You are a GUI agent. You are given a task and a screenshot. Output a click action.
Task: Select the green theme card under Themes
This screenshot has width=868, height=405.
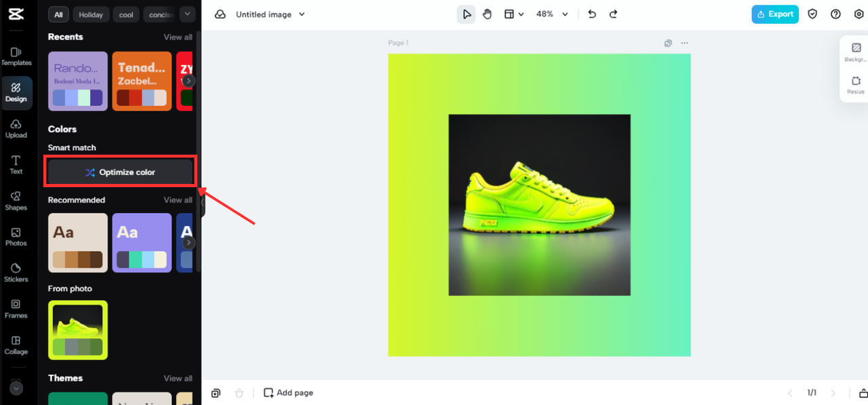point(78,398)
